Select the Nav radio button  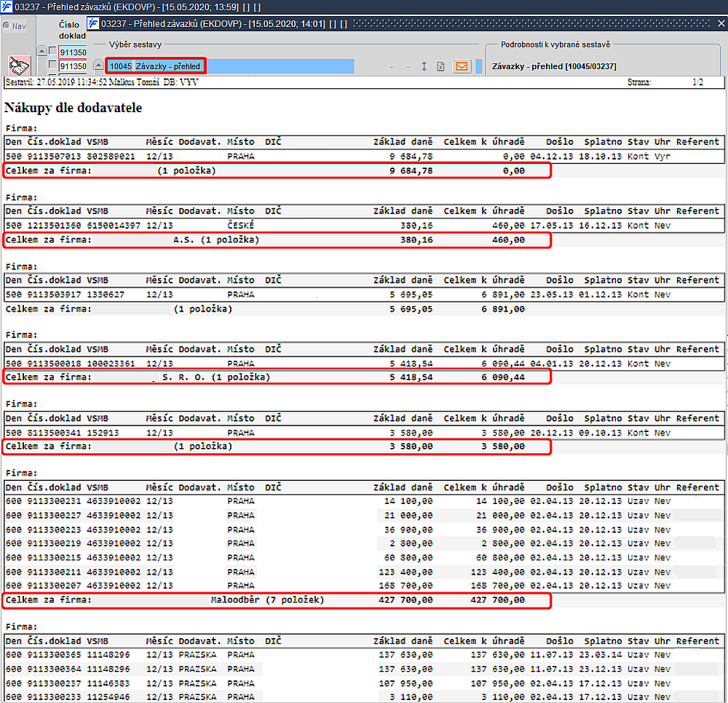pyautogui.click(x=7, y=25)
